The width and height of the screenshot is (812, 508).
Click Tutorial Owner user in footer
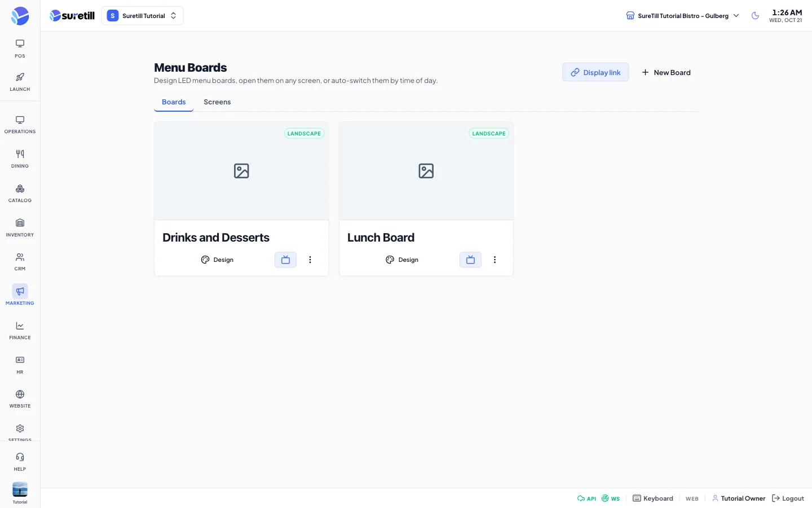pyautogui.click(x=739, y=498)
